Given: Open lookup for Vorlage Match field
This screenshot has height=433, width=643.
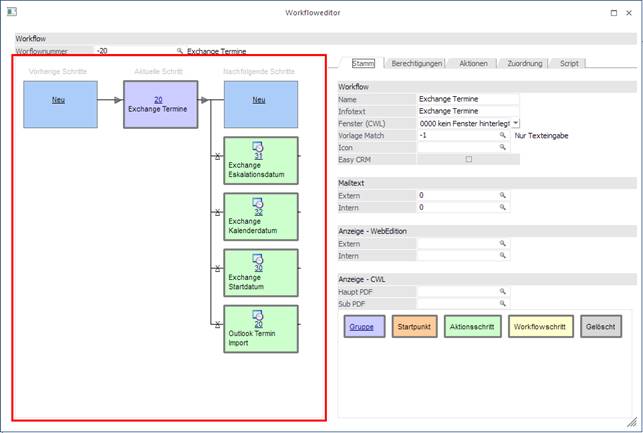Looking at the screenshot, I should tap(504, 135).
